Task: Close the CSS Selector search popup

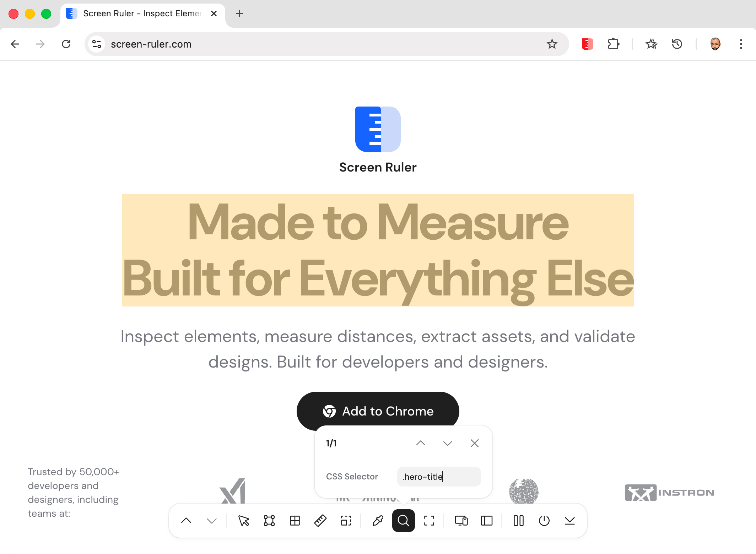Action: (x=475, y=443)
